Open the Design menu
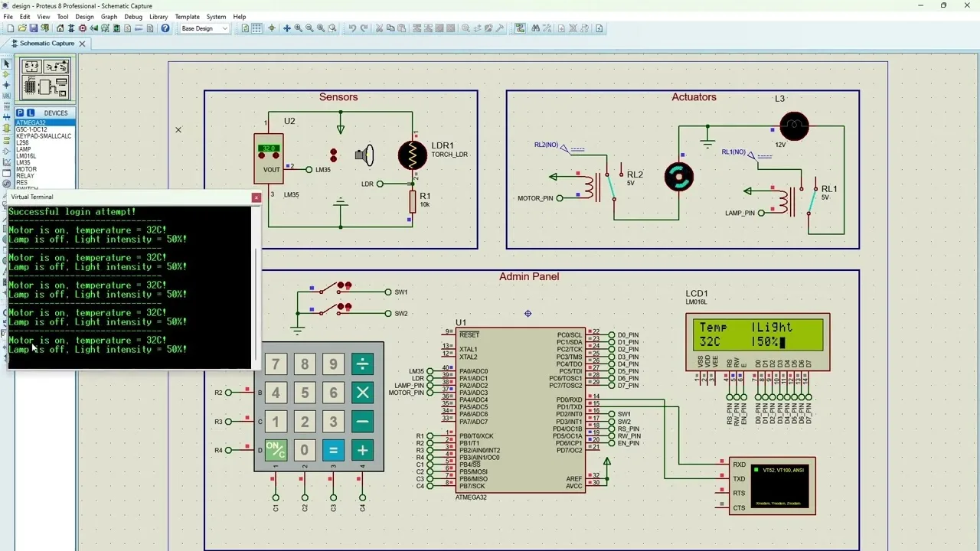This screenshot has width=980, height=551. point(84,16)
